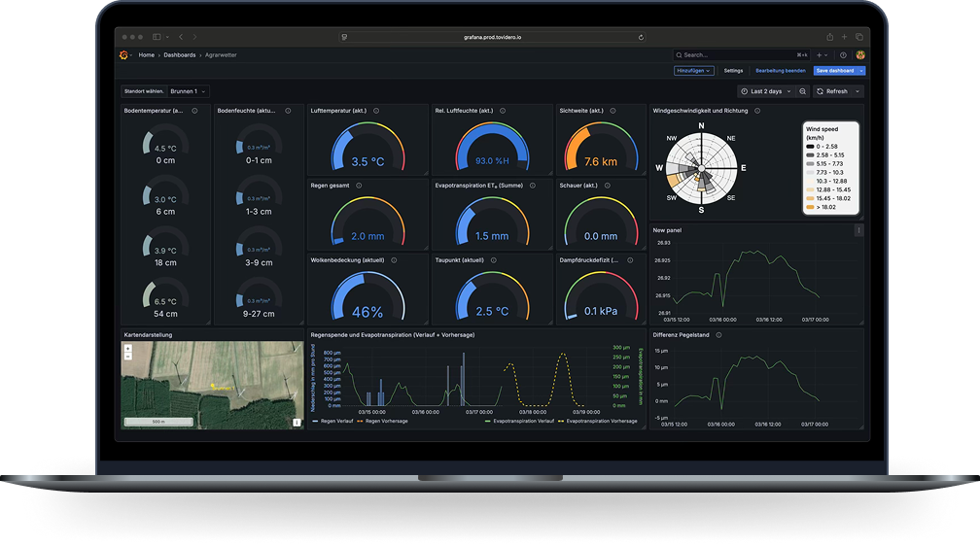The width and height of the screenshot is (980, 546).
Task: Open the user profile avatar
Action: tap(860, 55)
